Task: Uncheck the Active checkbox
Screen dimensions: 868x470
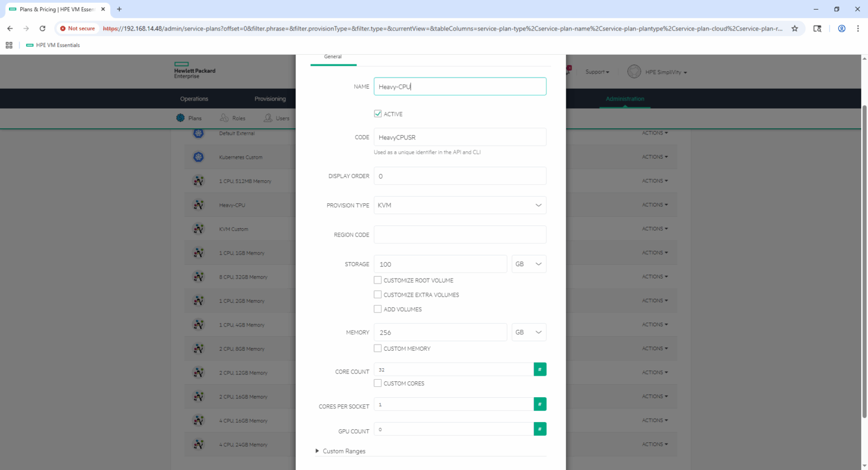Action: coord(377,114)
